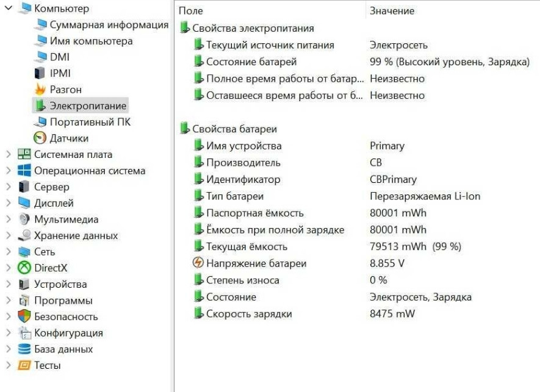Click the gauge icon beside Датчики

pyautogui.click(x=40, y=138)
